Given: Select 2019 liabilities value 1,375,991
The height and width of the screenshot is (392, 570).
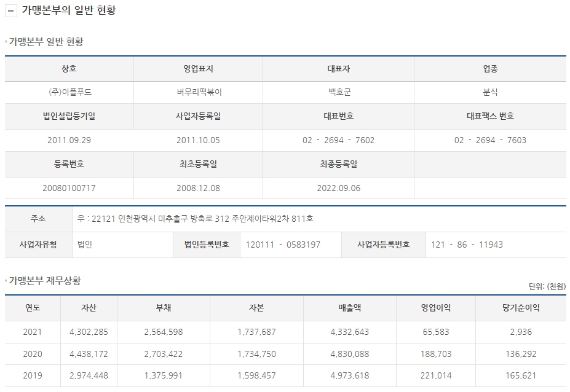Looking at the screenshot, I should (x=163, y=375).
